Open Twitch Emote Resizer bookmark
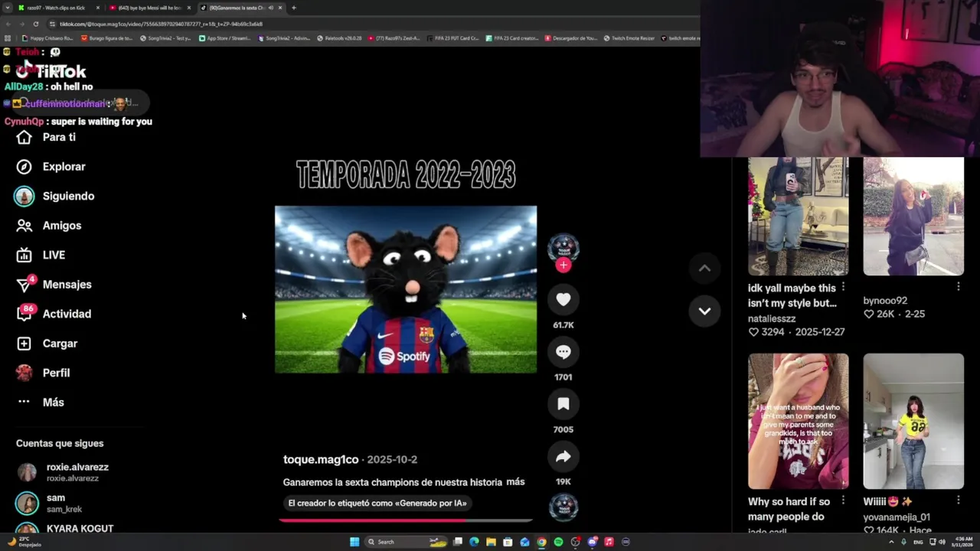 [x=629, y=38]
